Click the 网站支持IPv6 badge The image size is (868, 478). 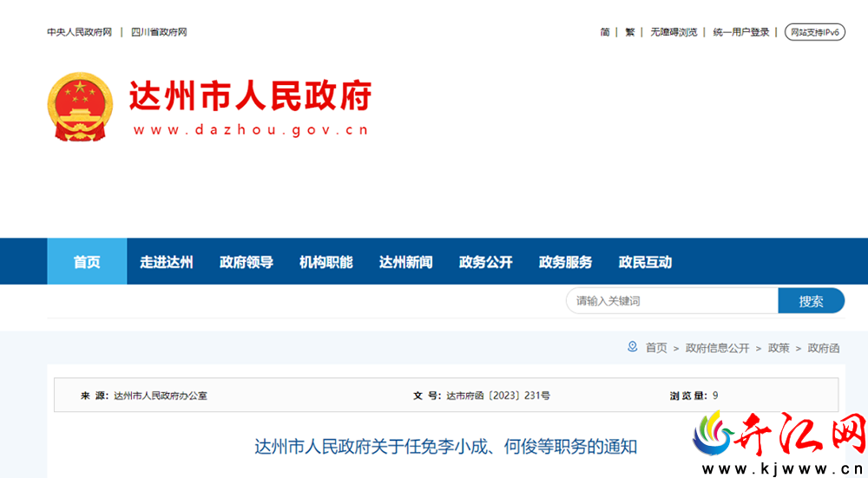(x=815, y=32)
